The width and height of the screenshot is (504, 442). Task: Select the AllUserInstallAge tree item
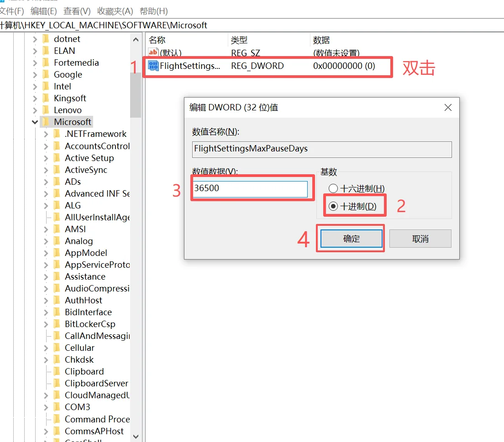pos(97,218)
